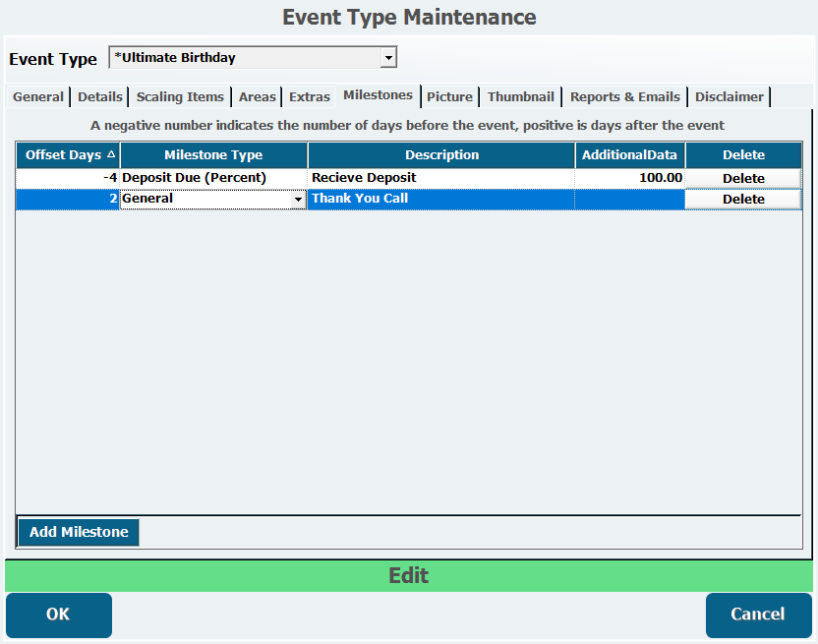Switch to the General tab
This screenshot has height=644, width=818.
tap(38, 97)
